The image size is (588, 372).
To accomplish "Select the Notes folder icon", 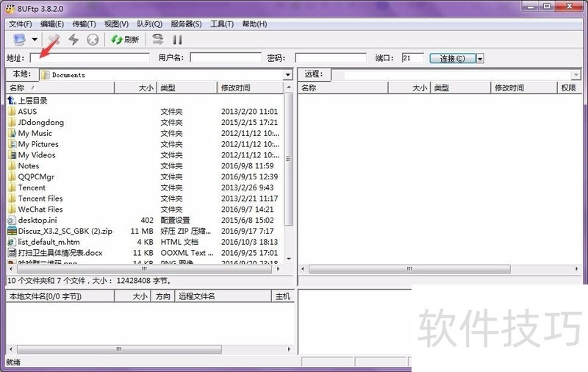I will click(x=12, y=165).
